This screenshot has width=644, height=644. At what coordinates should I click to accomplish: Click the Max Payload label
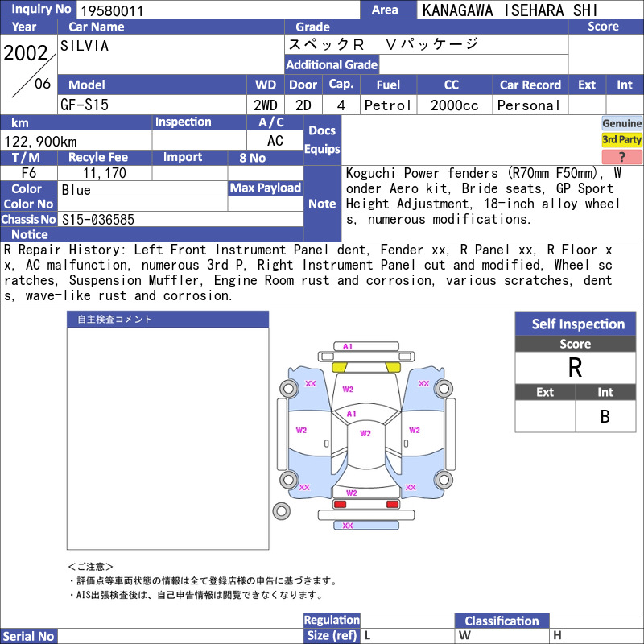click(266, 188)
